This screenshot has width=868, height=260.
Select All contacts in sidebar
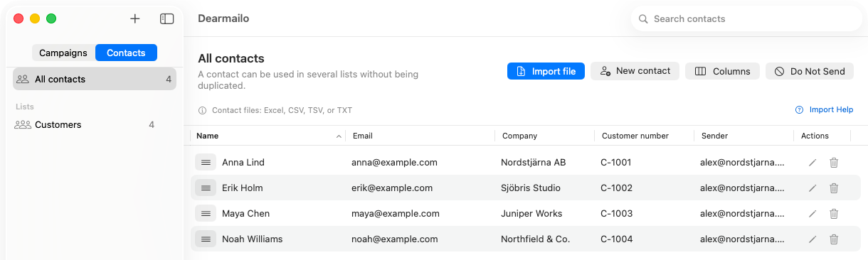point(95,79)
